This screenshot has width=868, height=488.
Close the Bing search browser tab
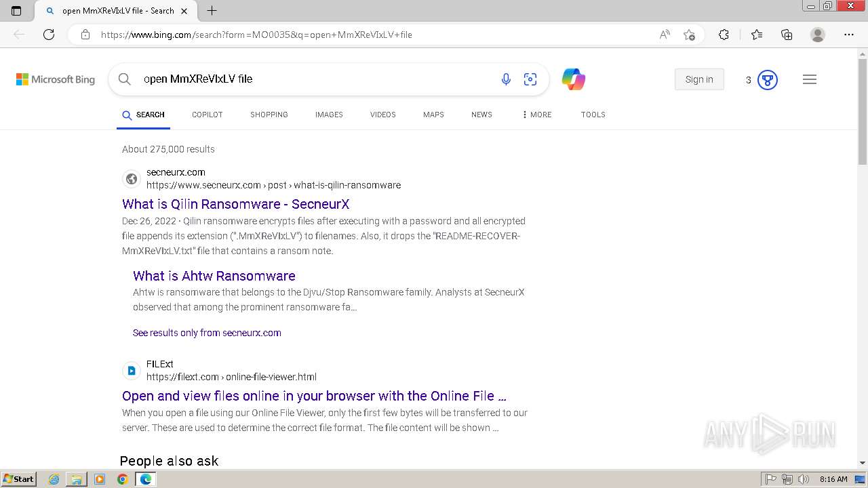click(x=184, y=11)
